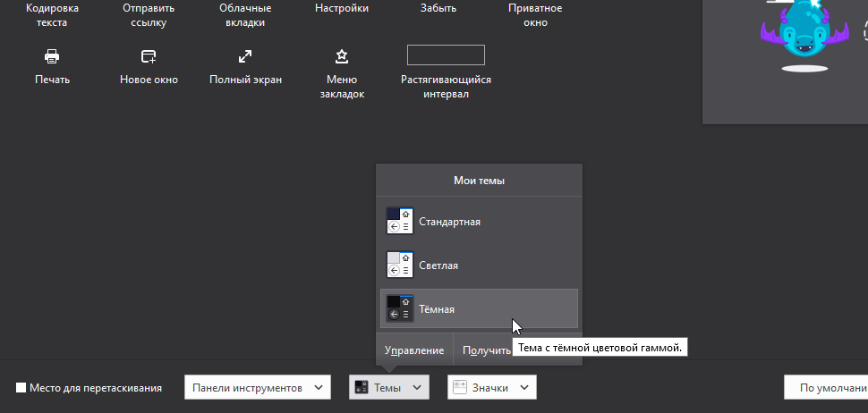The width and height of the screenshot is (868, 413).
Task: Click the Стандартная theme preview thumbnail
Action: click(400, 221)
